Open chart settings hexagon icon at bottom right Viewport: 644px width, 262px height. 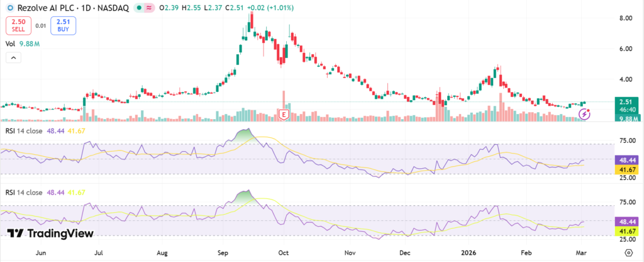coord(628,253)
